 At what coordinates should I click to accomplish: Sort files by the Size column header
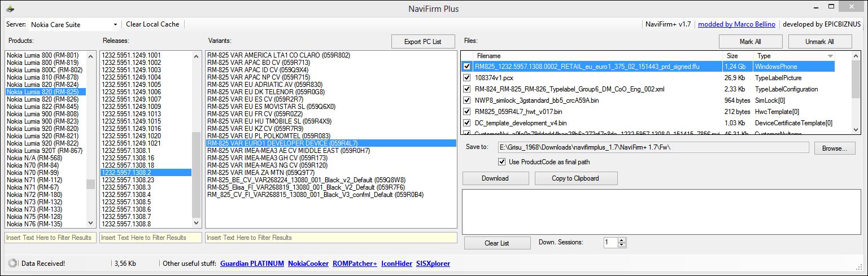click(738, 56)
